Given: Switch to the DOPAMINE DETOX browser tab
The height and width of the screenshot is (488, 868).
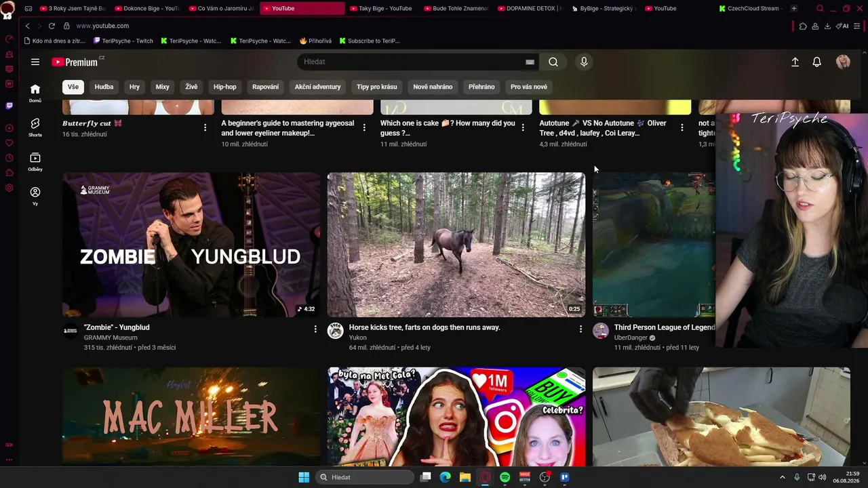Looking at the screenshot, I should pyautogui.click(x=530, y=8).
